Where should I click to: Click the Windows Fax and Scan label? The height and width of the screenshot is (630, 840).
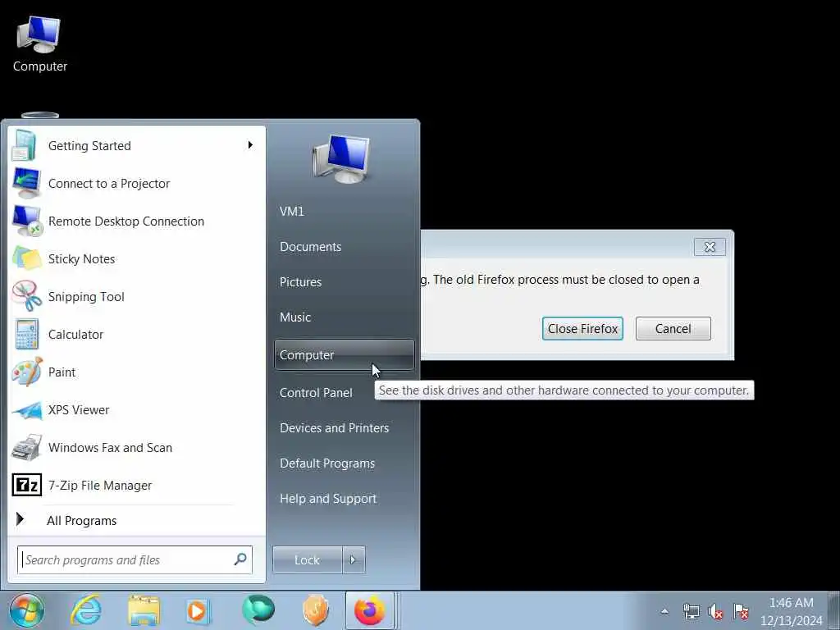(111, 447)
